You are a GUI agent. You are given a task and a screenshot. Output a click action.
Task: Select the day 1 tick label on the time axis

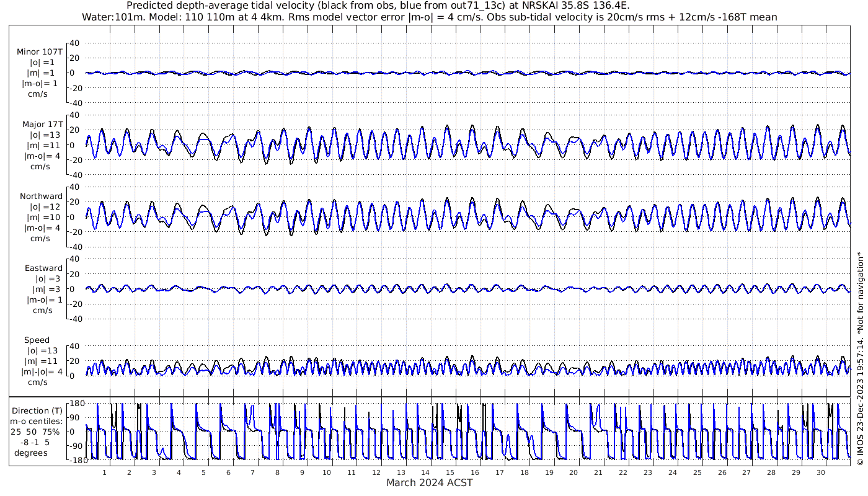click(x=104, y=472)
